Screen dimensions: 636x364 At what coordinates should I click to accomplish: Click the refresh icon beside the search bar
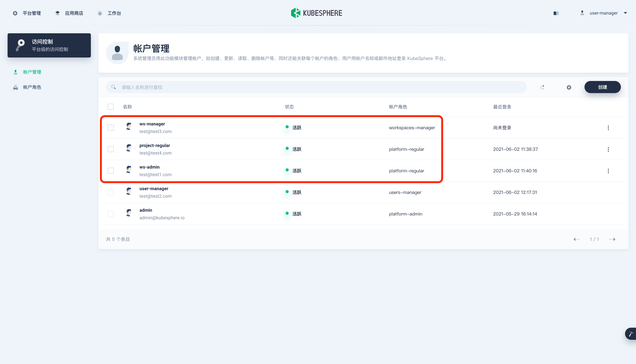click(x=542, y=87)
